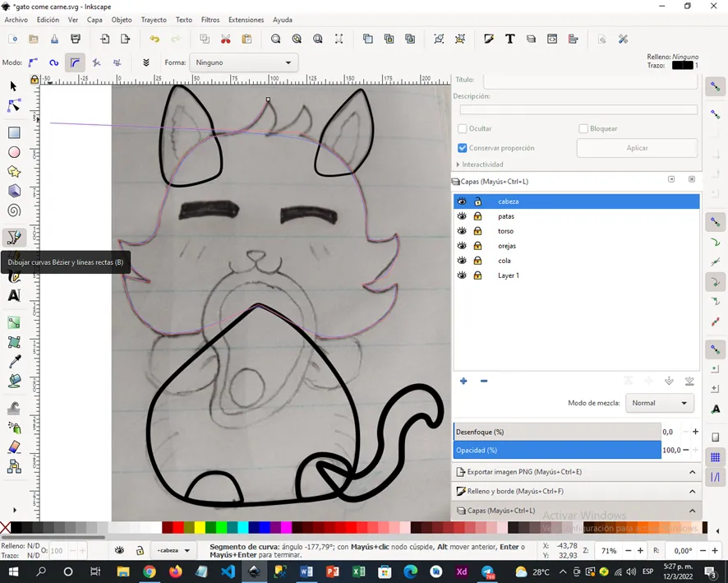Click the Descripción input field
The height and width of the screenshot is (583, 728).
[578, 109]
